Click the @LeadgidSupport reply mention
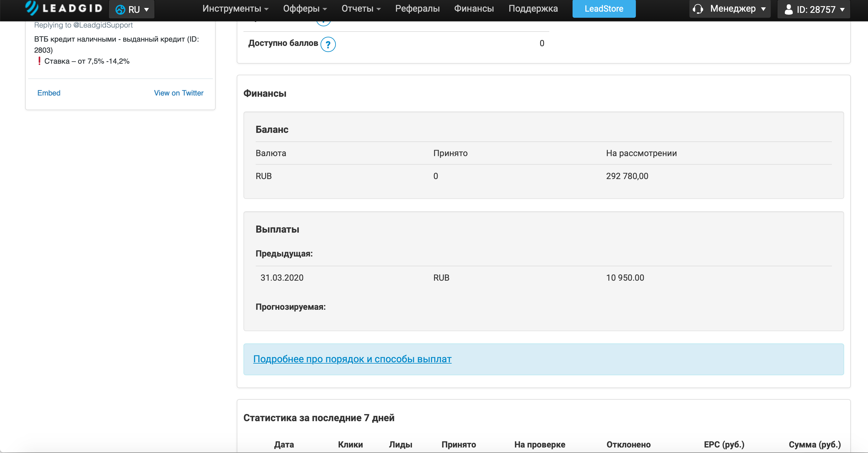The image size is (868, 453). click(x=103, y=25)
